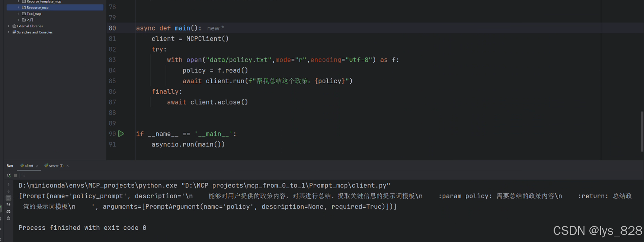Print the console output
Screen dimensions: 644x242
tap(9, 212)
